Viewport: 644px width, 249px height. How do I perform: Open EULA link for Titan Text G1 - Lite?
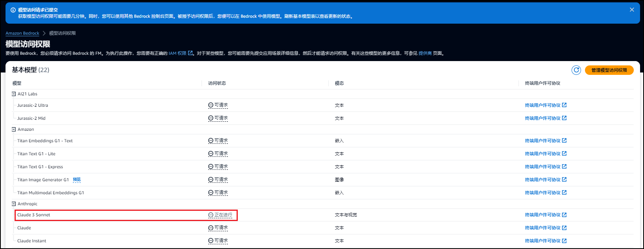click(x=546, y=154)
